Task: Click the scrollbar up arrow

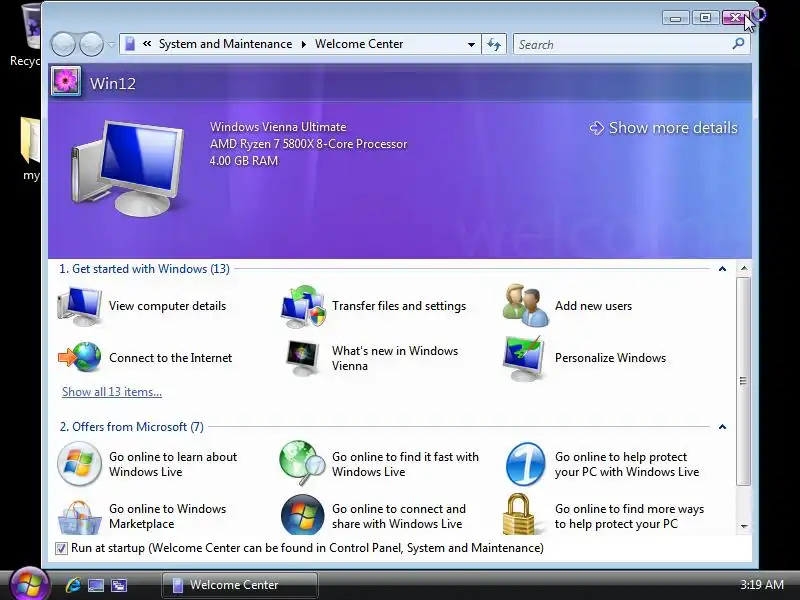Action: [x=744, y=268]
